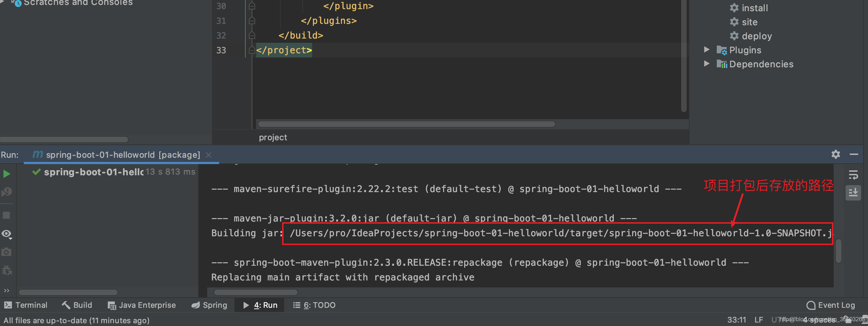Screen dimensions: 868x326
Task: Click the project tree horizontal scrollbar
Action: click(x=64, y=140)
